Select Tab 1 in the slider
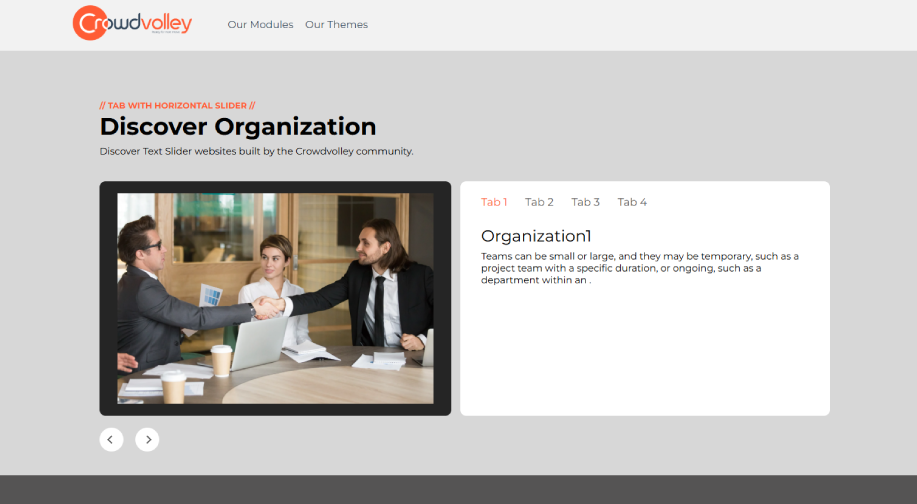The height and width of the screenshot is (504, 917). (494, 202)
